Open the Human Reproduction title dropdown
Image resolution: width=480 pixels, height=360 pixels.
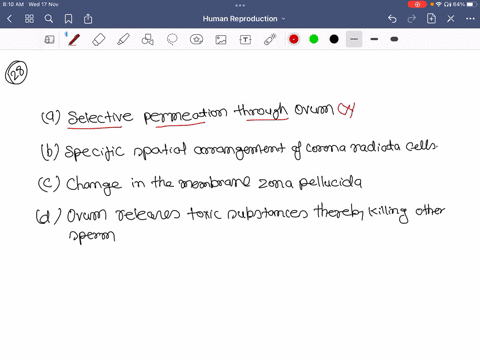(244, 19)
